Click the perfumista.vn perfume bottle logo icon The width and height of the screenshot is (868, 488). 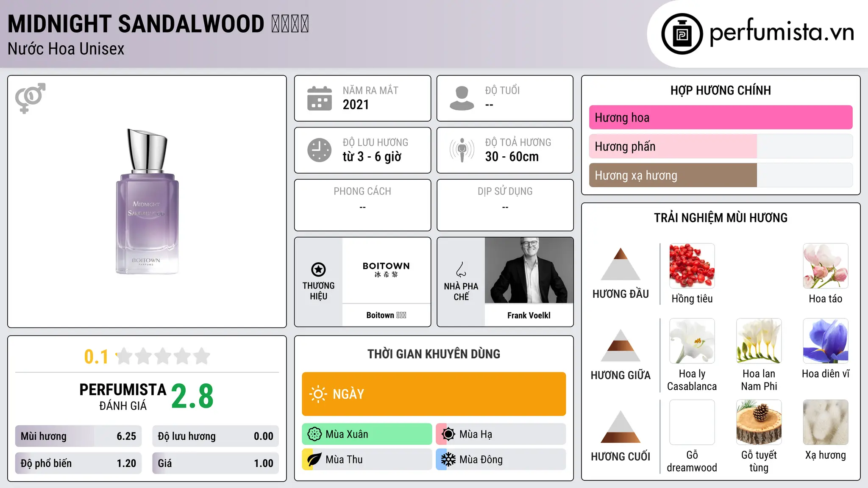click(682, 34)
